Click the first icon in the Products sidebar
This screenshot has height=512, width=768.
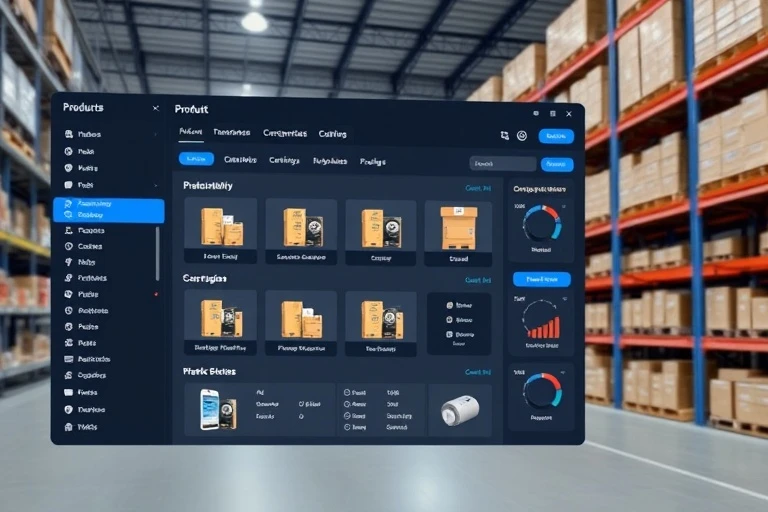(x=68, y=134)
